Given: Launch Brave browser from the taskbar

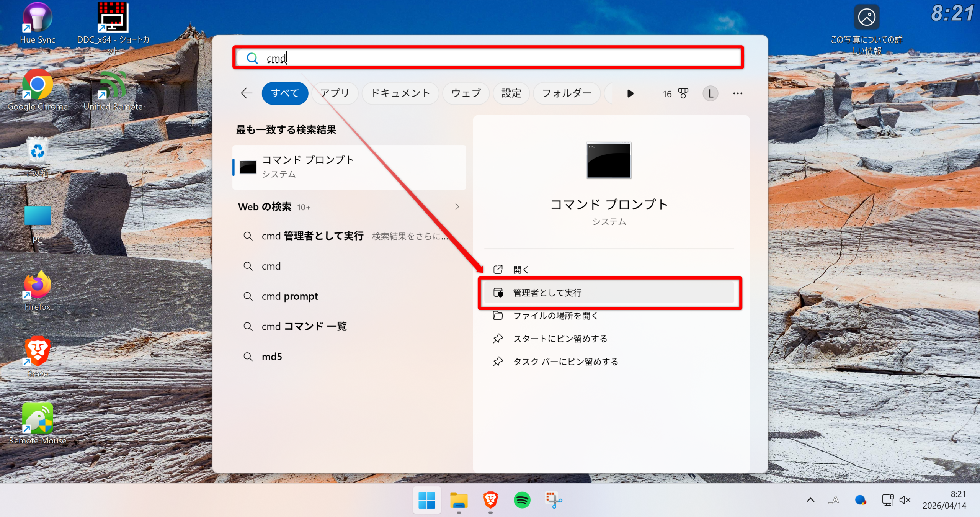Looking at the screenshot, I should (490, 500).
